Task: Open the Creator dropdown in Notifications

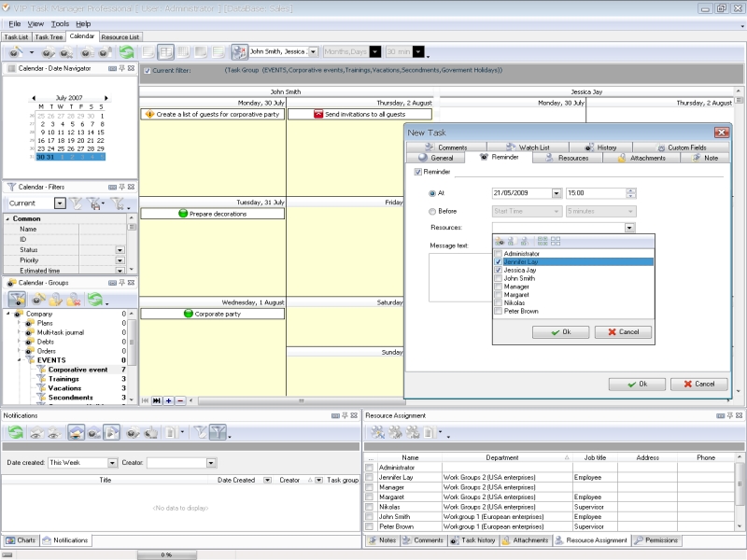Action: pos(211,463)
